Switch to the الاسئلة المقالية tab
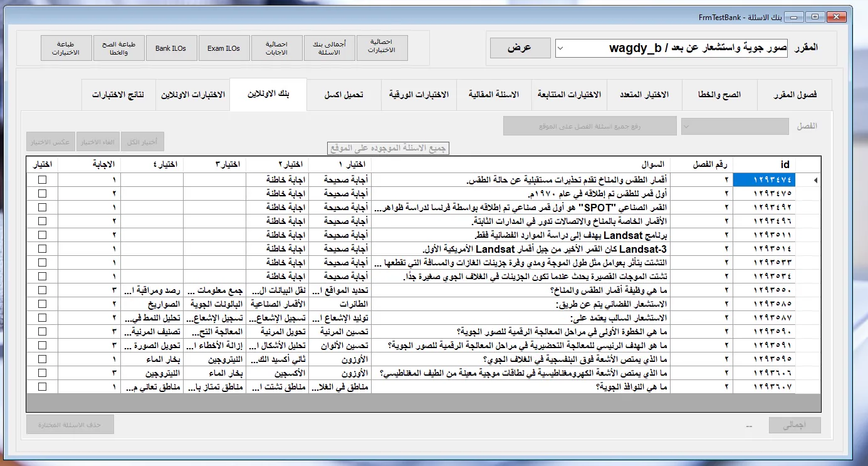868x466 pixels. pos(494,95)
